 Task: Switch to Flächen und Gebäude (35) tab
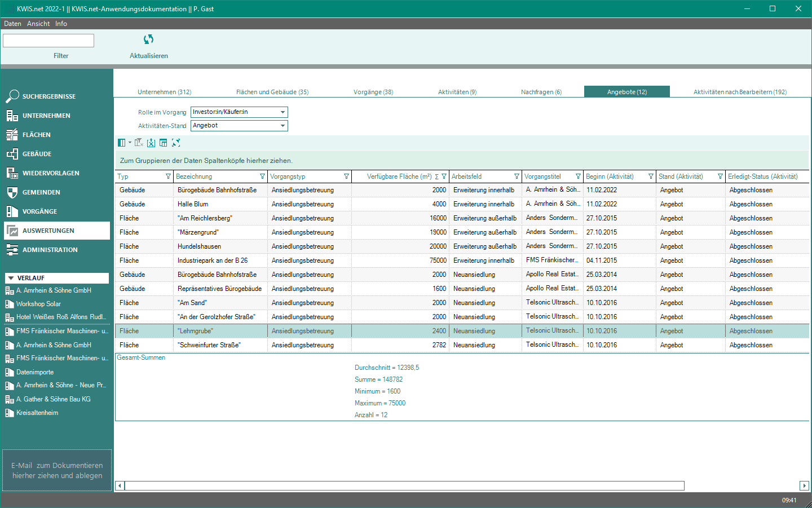[x=272, y=92]
